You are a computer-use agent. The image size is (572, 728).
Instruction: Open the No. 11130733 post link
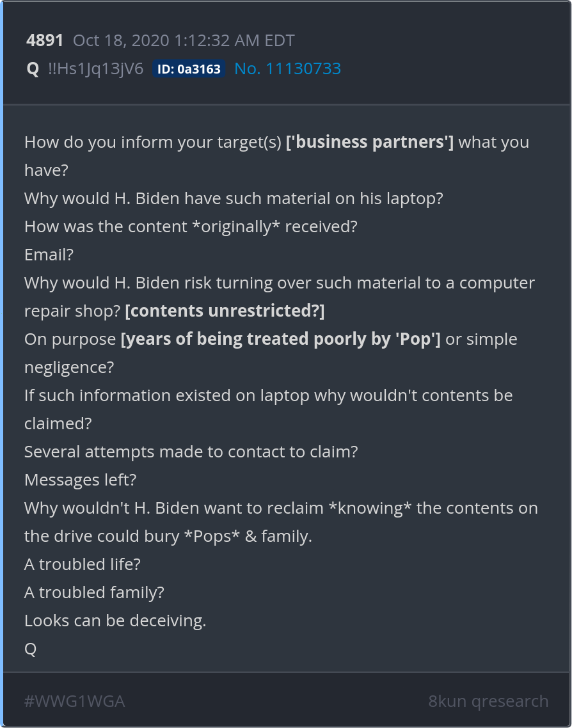point(287,69)
